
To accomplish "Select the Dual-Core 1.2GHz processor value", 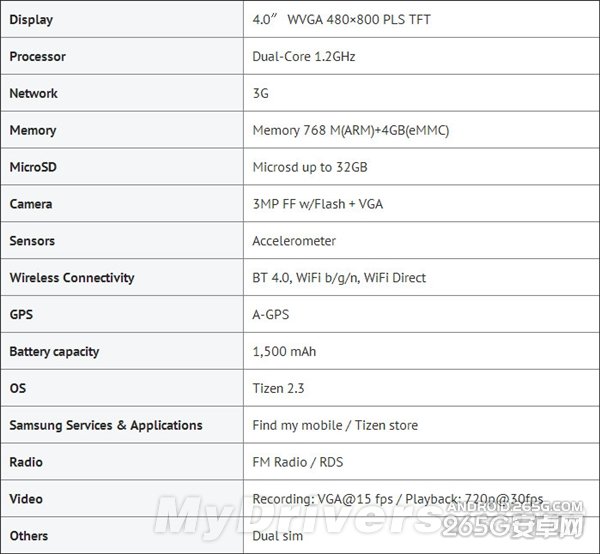I will (x=304, y=57).
